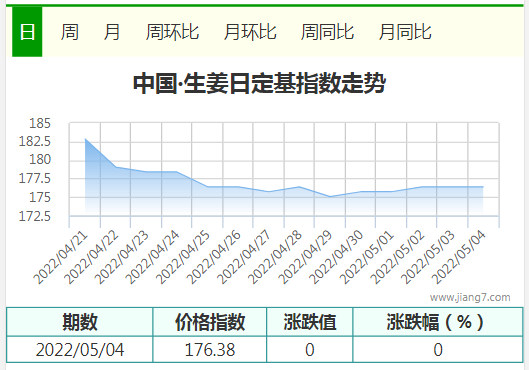Click the 185 y-axis value
This screenshot has height=370, width=529.
tap(40, 123)
